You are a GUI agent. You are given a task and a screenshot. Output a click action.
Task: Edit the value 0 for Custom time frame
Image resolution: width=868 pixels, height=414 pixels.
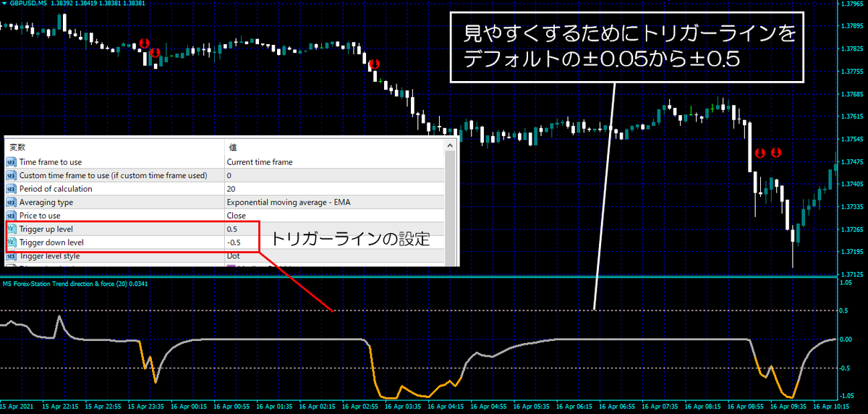click(229, 175)
